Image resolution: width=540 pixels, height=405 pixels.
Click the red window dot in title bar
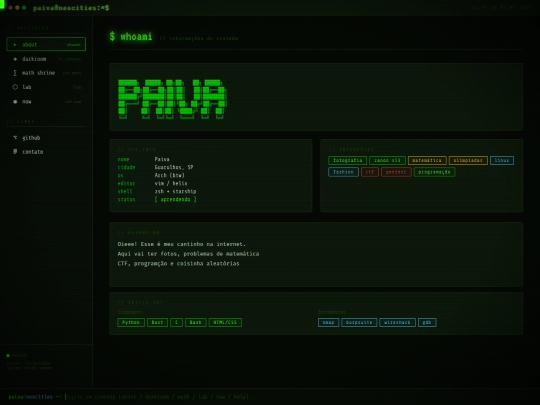[11, 8]
